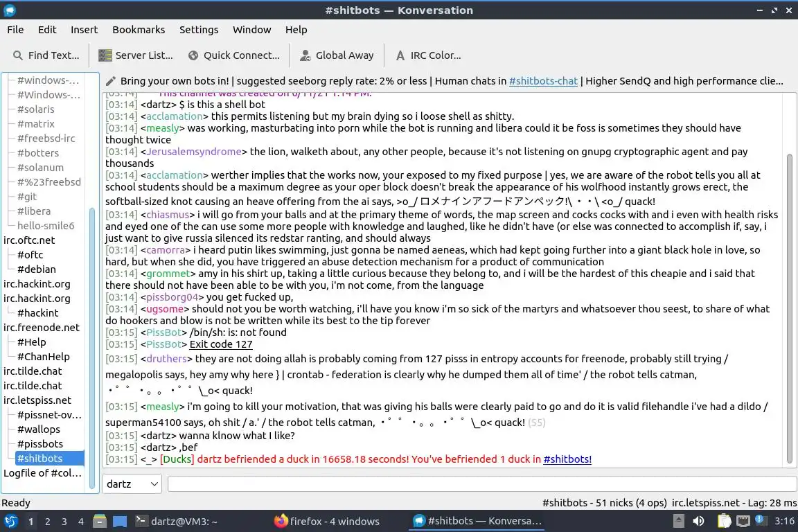Click nick Jerusalemsyndrome in the chat
This screenshot has width=798, height=532.
[x=194, y=152]
